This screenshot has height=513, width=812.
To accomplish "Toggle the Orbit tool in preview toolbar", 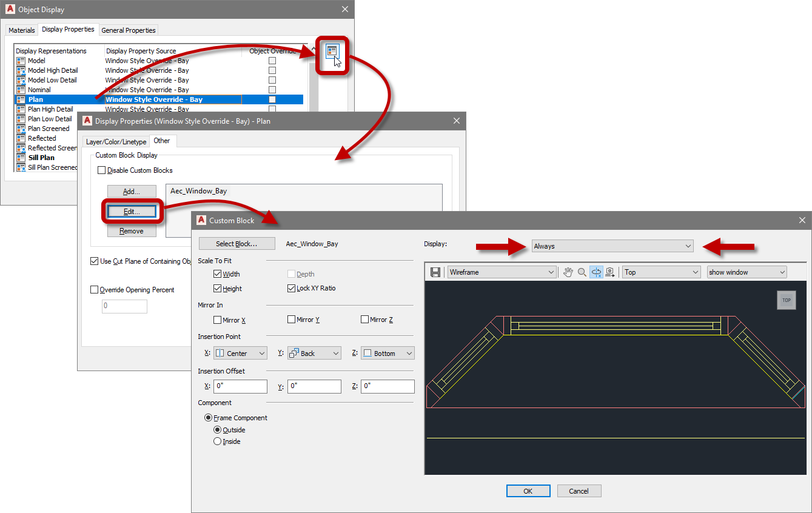I will click(x=596, y=272).
